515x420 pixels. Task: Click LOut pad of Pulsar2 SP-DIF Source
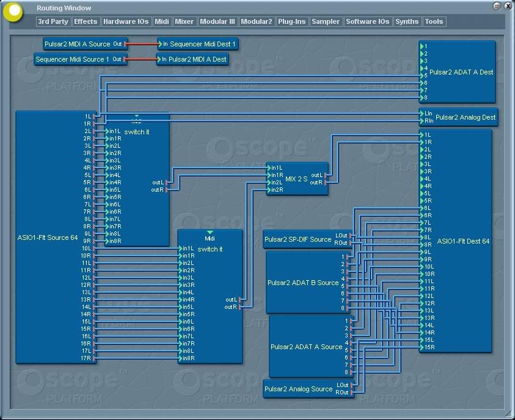point(351,236)
